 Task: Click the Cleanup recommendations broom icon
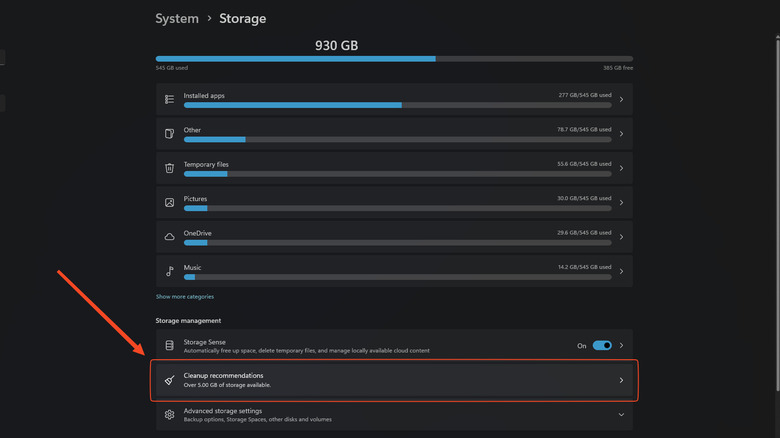coord(170,380)
